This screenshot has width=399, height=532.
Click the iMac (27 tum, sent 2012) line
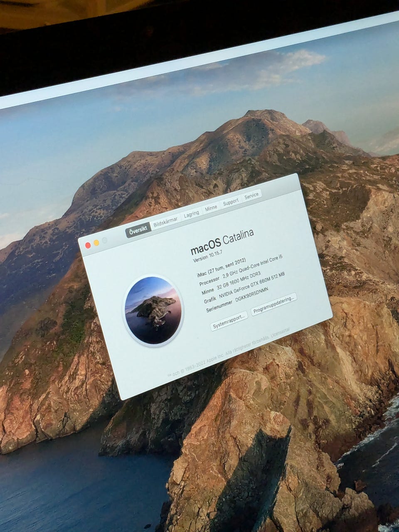(x=222, y=269)
